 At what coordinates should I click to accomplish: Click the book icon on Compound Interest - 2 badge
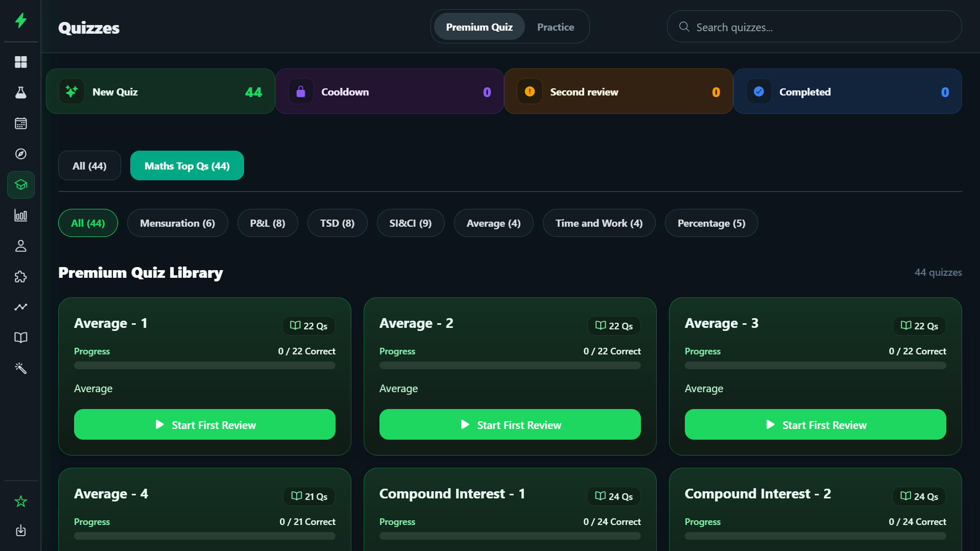pos(906,496)
